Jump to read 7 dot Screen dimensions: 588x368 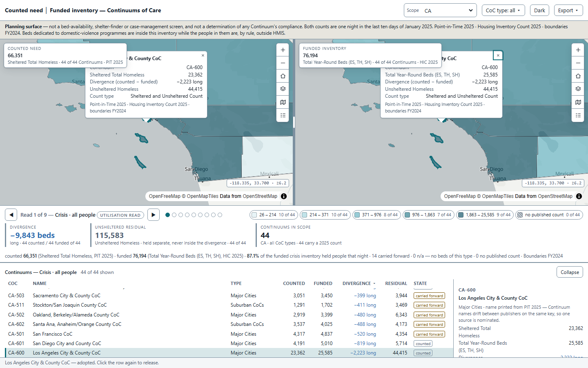tap(207, 215)
